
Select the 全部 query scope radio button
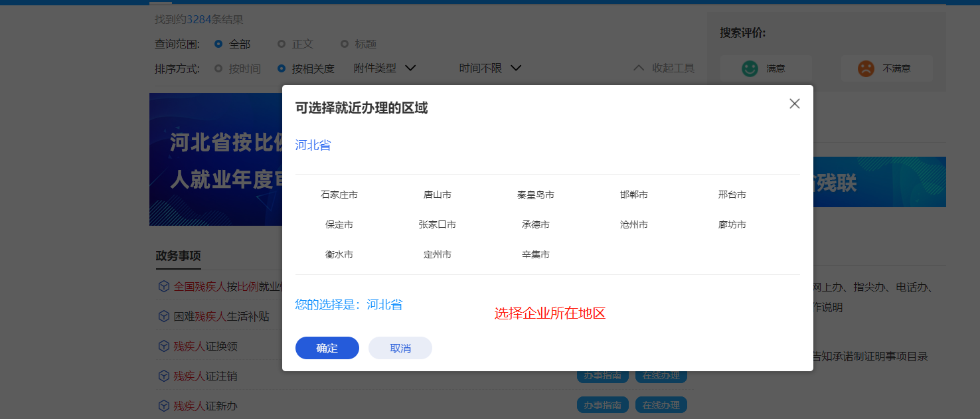218,44
